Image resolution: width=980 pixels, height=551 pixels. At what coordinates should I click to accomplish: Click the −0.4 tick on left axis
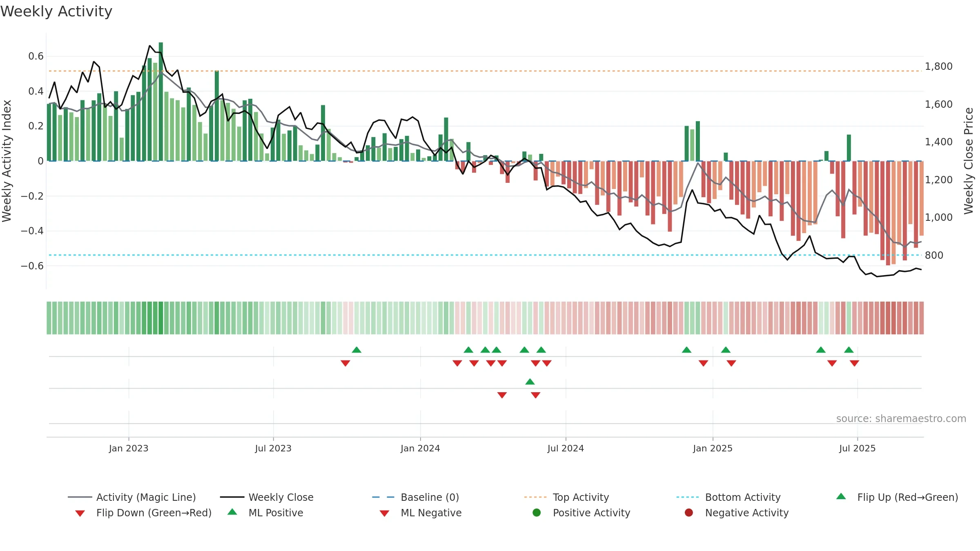click(x=32, y=231)
